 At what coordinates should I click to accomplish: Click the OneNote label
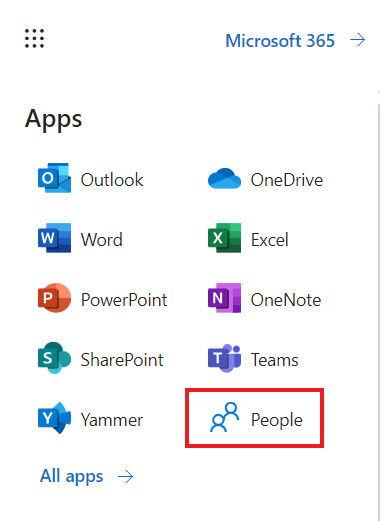(x=286, y=300)
